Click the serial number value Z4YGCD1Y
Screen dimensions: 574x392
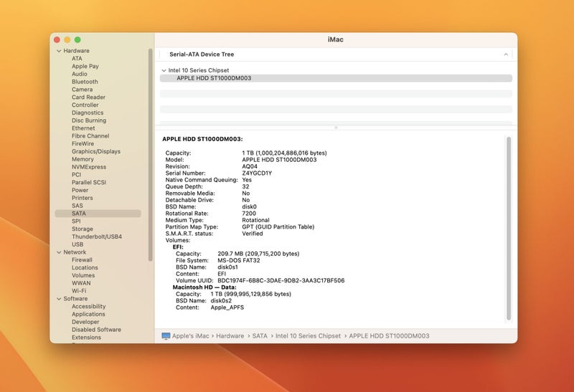tap(257, 173)
